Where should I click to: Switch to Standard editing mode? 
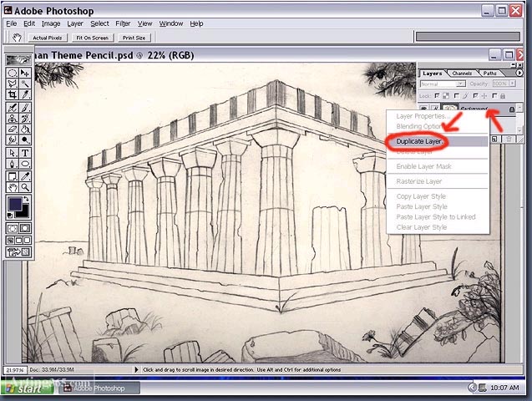[x=13, y=228]
